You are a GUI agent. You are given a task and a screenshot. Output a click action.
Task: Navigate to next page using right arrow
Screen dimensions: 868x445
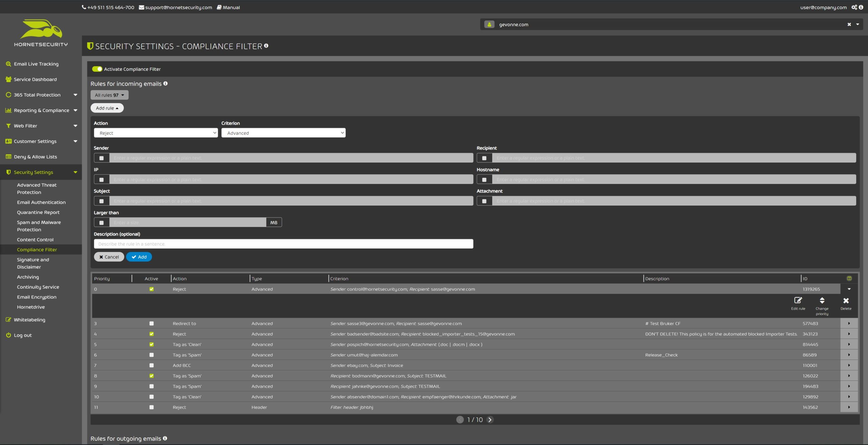(x=490, y=420)
